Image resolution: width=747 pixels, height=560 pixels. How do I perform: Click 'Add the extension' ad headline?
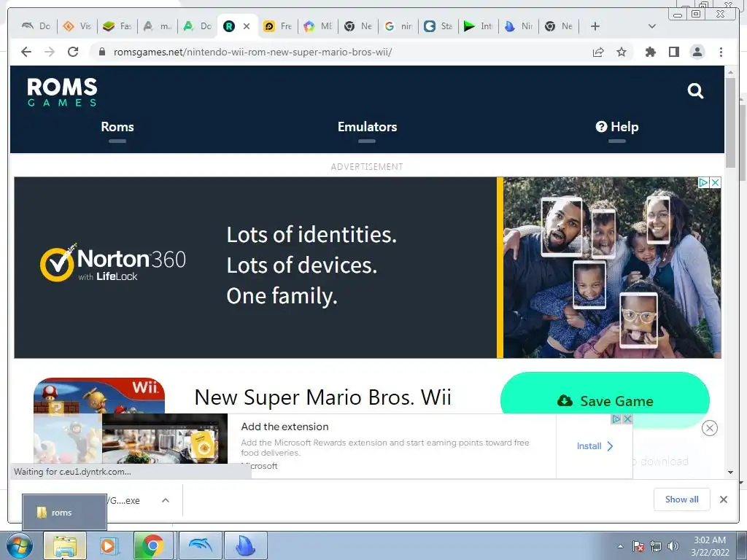(285, 427)
